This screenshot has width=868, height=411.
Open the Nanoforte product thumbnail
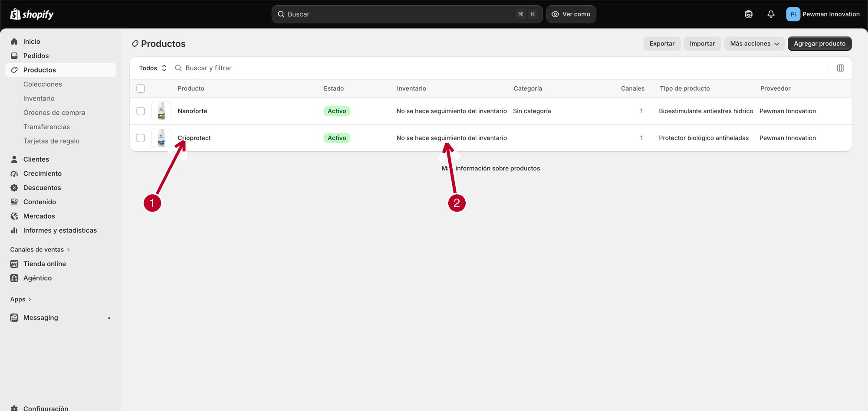tap(161, 111)
